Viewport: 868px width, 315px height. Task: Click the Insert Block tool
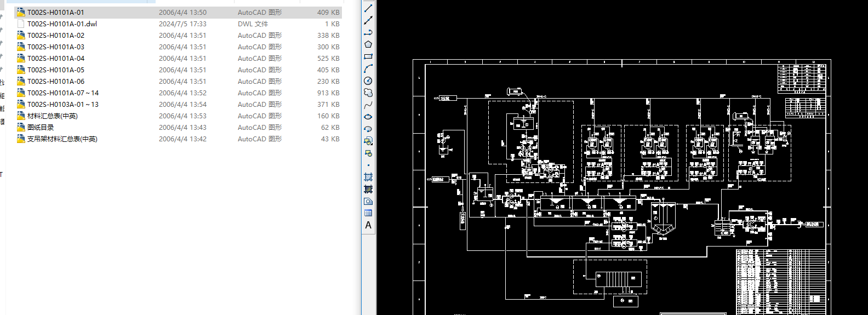pos(368,141)
